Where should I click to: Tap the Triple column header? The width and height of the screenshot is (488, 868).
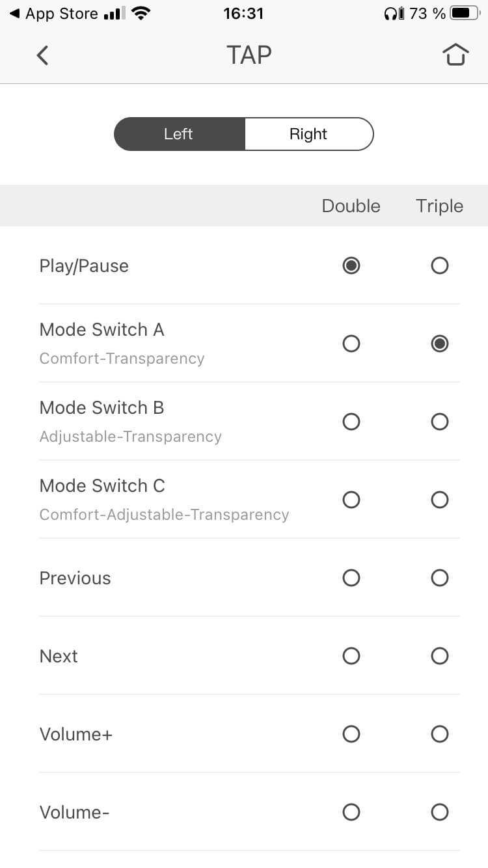(440, 206)
